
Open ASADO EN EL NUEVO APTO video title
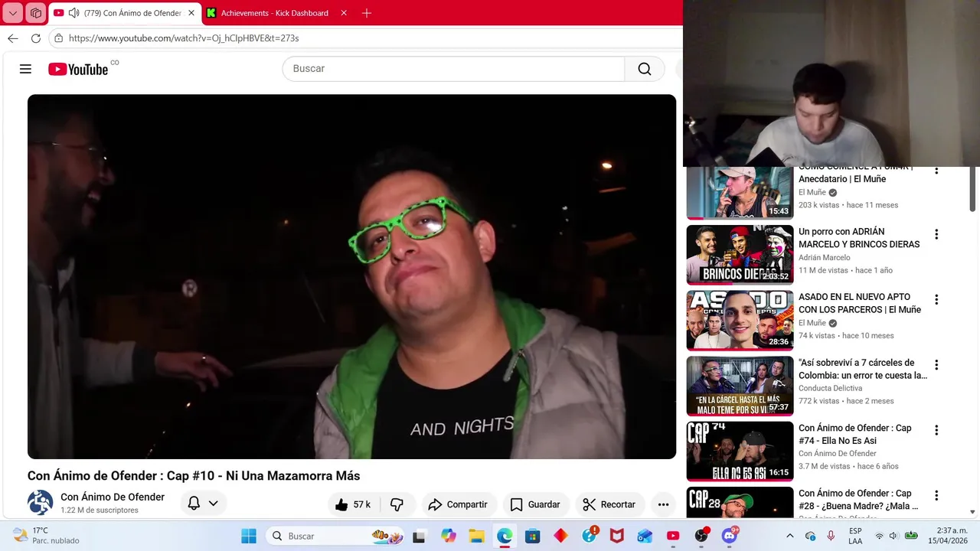pos(860,303)
